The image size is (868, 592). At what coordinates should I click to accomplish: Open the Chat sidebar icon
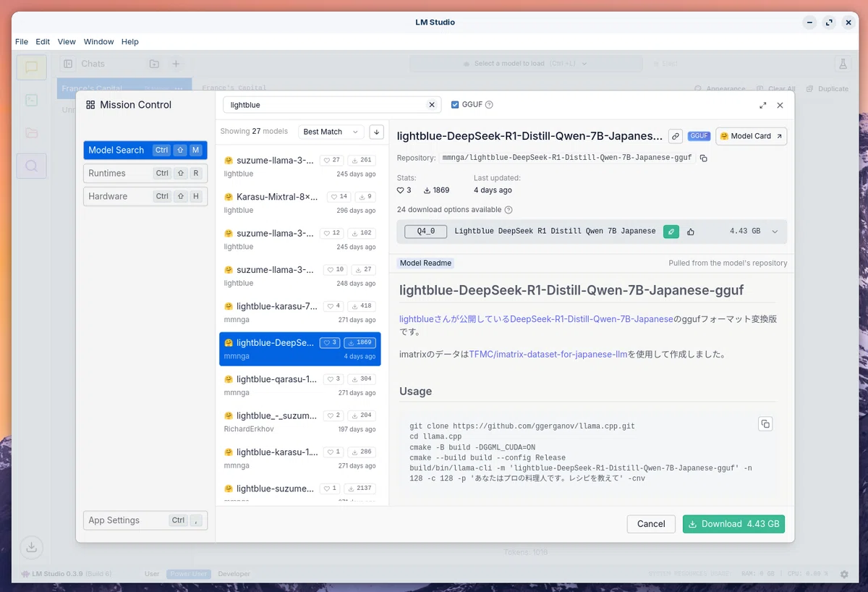(x=31, y=67)
